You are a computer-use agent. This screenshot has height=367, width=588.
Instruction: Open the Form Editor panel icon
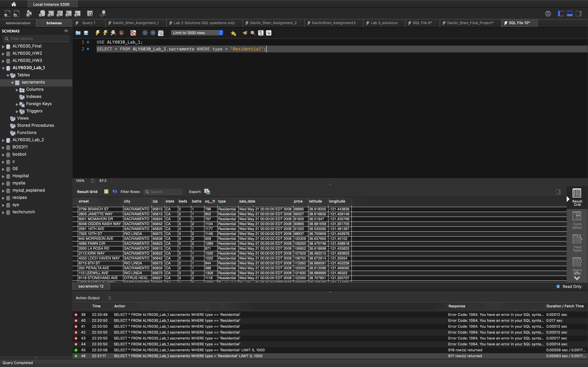(x=577, y=220)
